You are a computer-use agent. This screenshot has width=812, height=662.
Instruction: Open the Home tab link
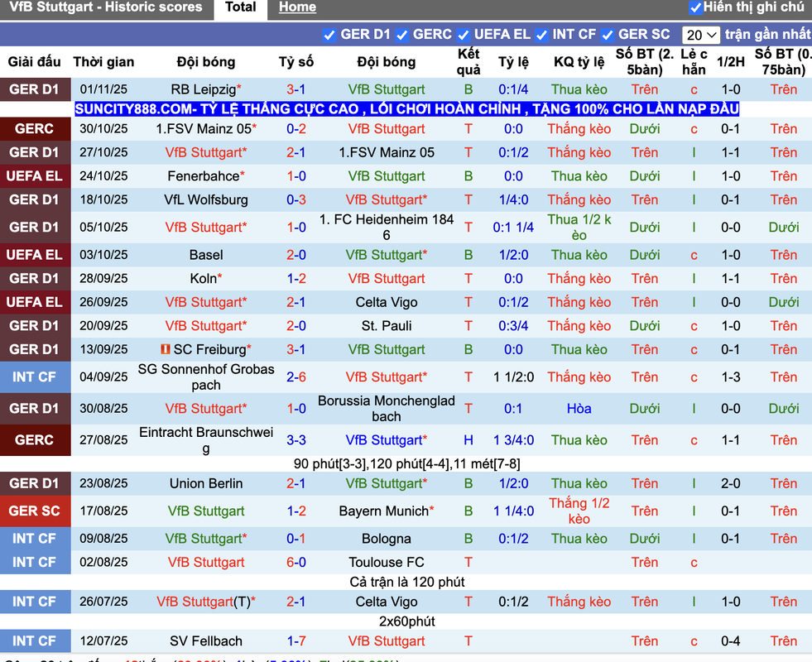click(x=297, y=7)
